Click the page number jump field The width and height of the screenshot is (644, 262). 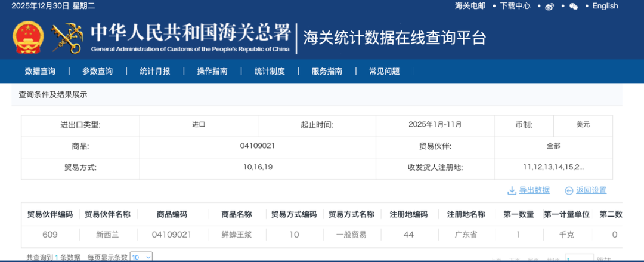(x=579, y=258)
